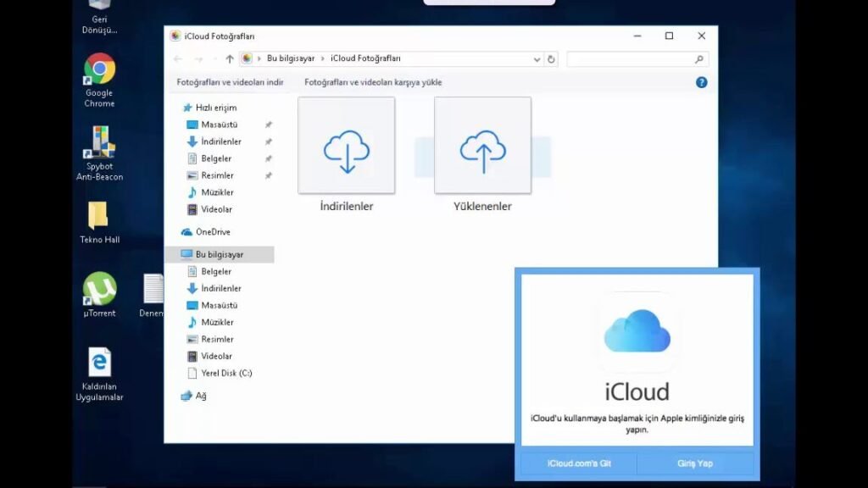This screenshot has width=868, height=488.
Task: Close the iCloud Fotoğrafları window
Action: (701, 36)
